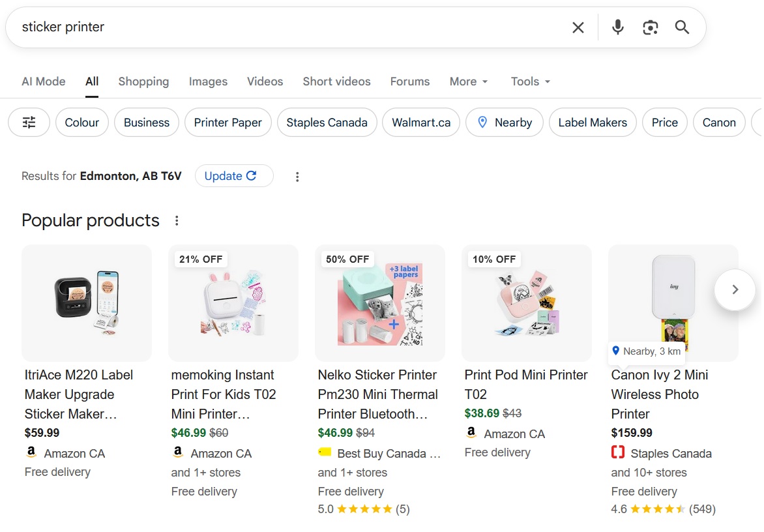Clear the search box text

[578, 27]
